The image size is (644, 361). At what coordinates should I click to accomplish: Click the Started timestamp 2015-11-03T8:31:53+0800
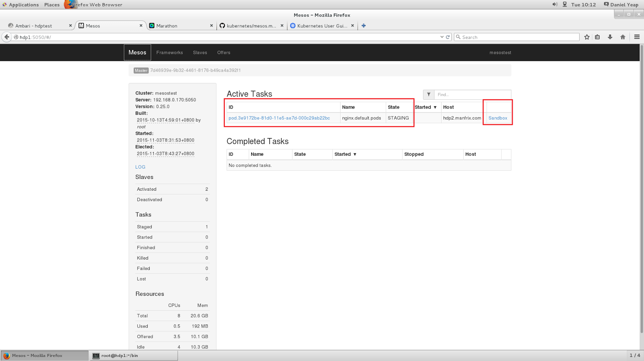pos(165,140)
